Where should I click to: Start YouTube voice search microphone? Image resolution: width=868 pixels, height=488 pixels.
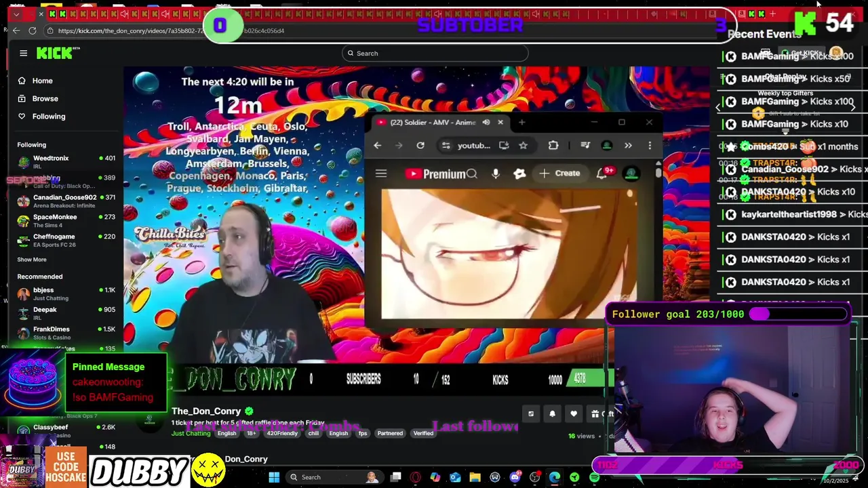(x=496, y=174)
